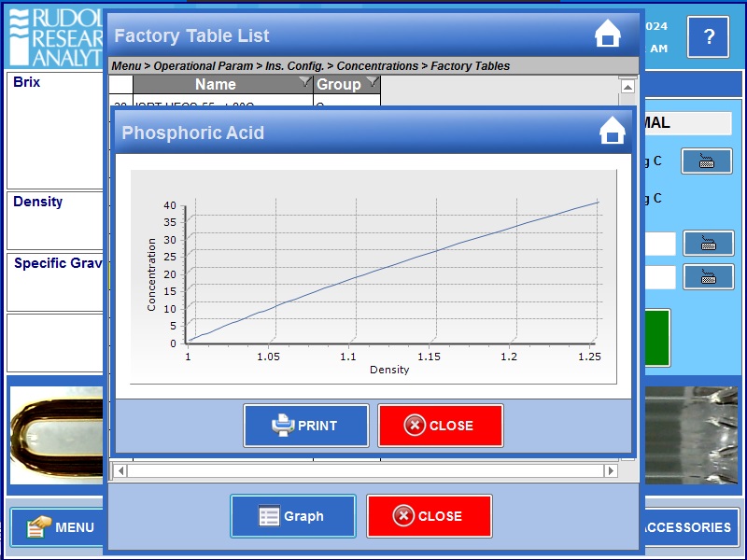Click 'Menu' at start of breadcrumb path

[126, 65]
